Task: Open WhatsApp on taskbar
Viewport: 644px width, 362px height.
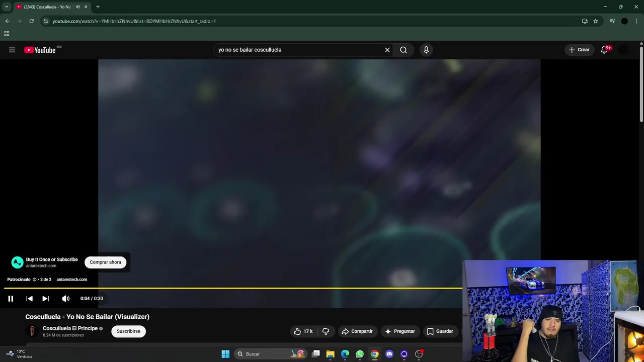Action: (x=360, y=354)
